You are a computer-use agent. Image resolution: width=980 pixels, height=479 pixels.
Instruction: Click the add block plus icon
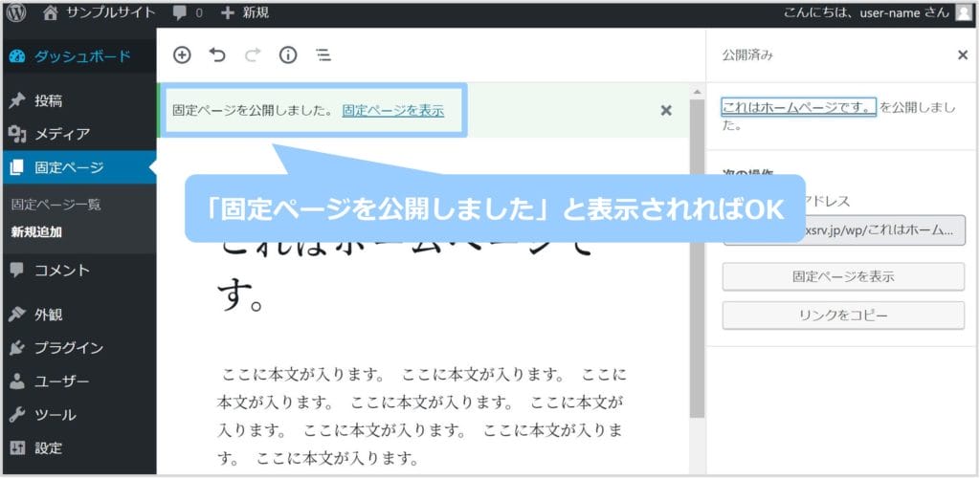(181, 54)
